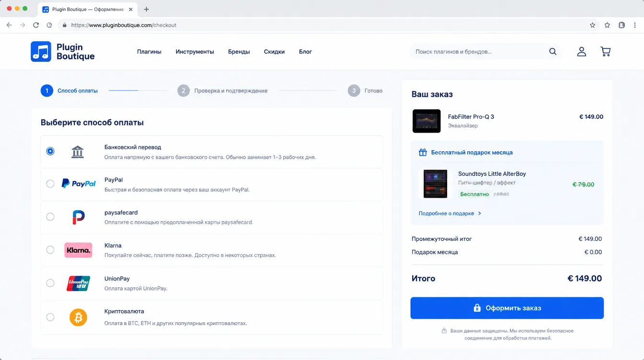Open the Инструменты menu
Screen dimensions: 644x360
tap(195, 52)
